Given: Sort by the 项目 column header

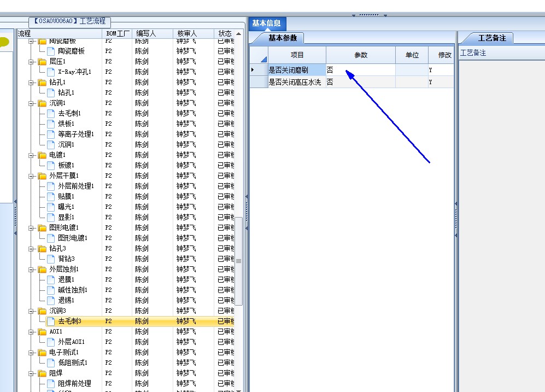Looking at the screenshot, I should (297, 55).
